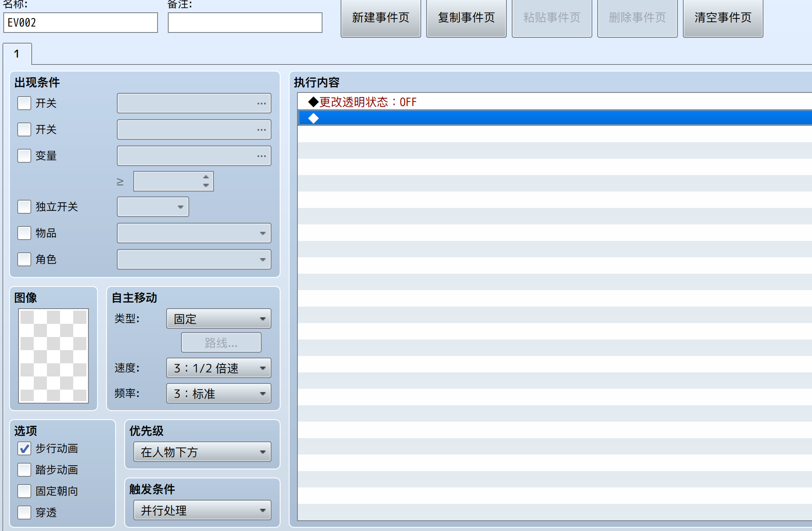Enable the second 开关 condition checkbox

coord(24,129)
